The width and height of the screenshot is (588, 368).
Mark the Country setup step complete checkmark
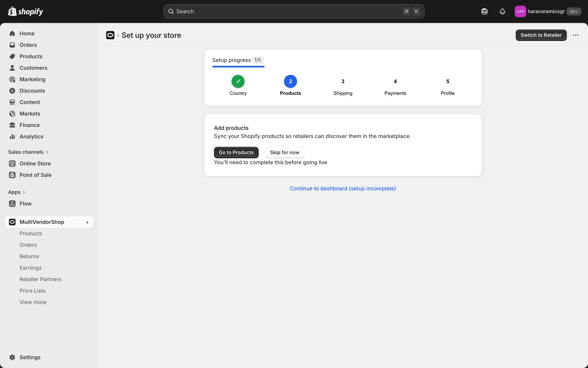tap(238, 81)
